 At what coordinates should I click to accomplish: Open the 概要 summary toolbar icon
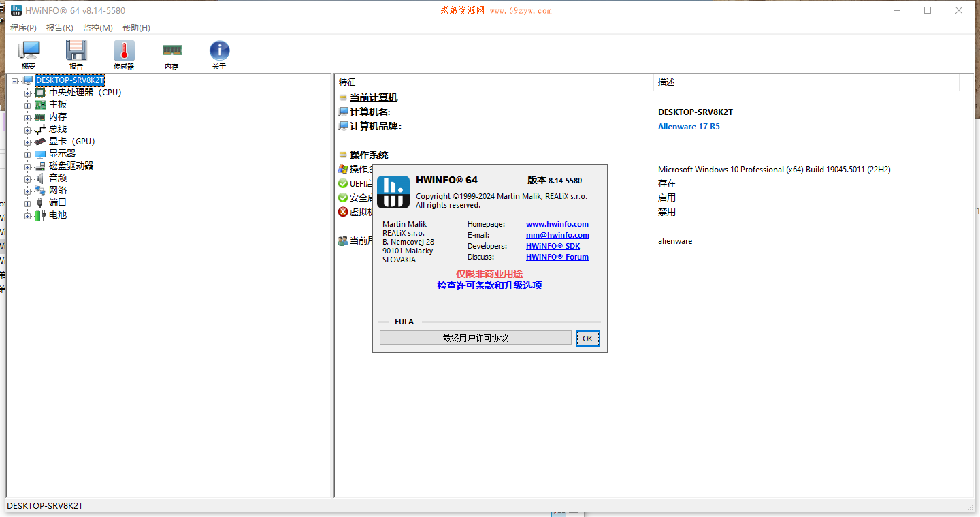pyautogui.click(x=29, y=51)
